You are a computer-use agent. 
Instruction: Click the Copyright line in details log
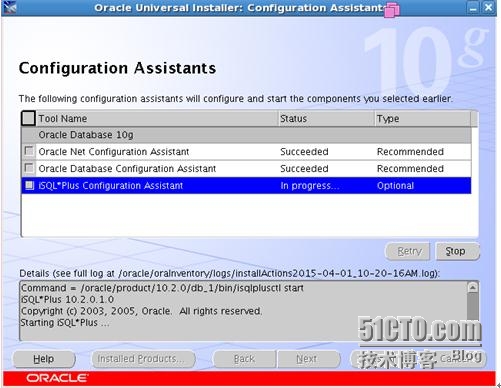(141, 311)
